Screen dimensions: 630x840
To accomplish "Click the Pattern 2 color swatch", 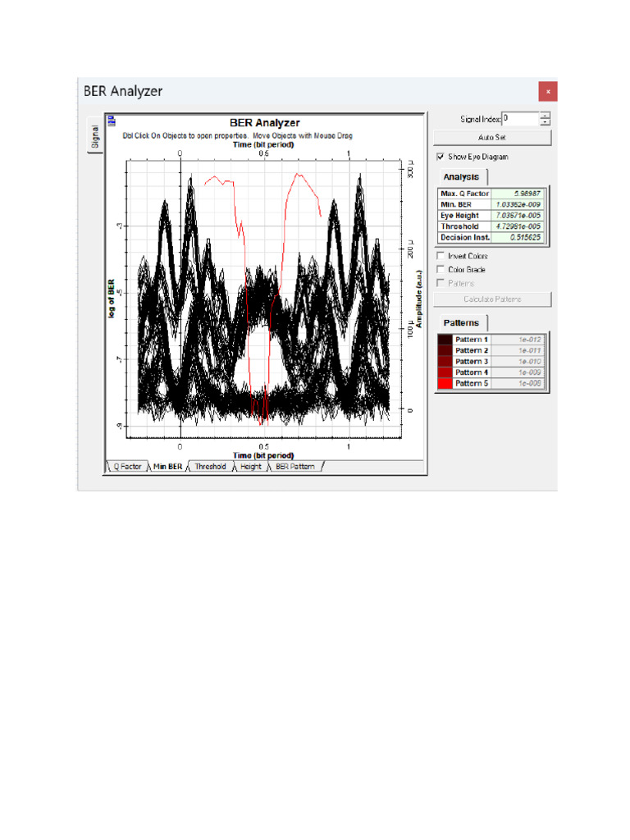I will (x=445, y=350).
